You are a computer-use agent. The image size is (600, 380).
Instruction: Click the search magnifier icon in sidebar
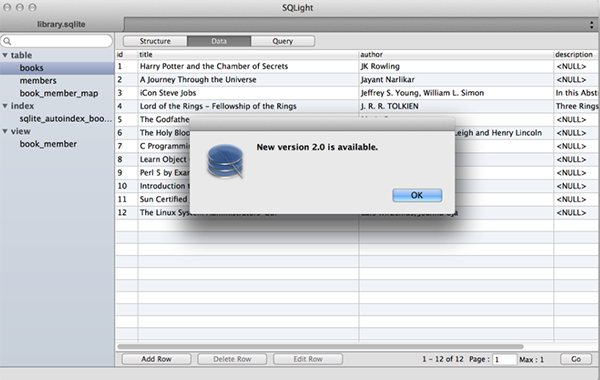click(x=7, y=41)
